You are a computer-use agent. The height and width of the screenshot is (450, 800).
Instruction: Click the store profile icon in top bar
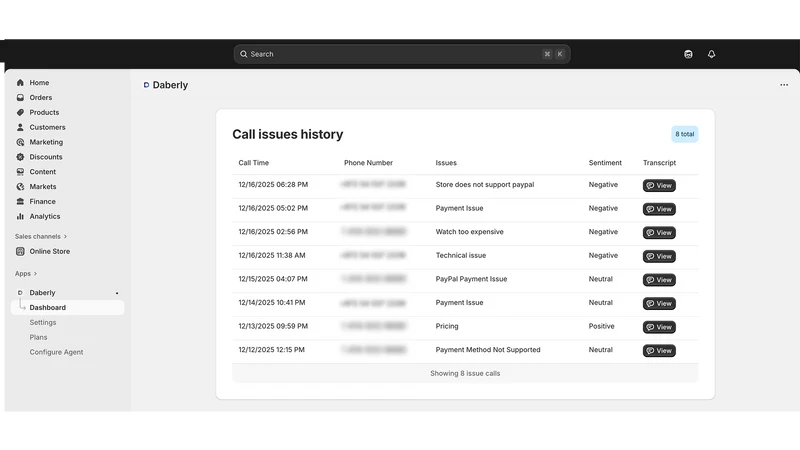click(x=688, y=54)
